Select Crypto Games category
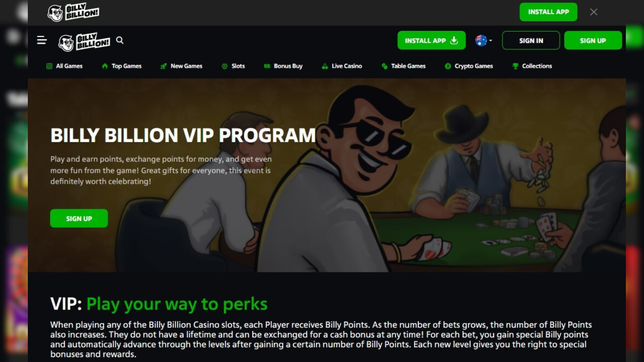Viewport: 644px width, 362px height. pos(469,66)
